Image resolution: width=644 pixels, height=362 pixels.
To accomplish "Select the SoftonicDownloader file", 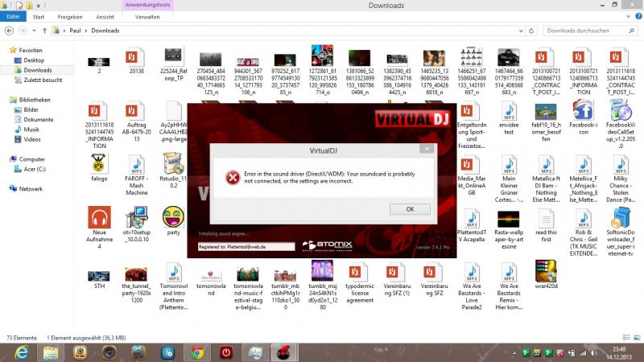I will coord(620,232).
